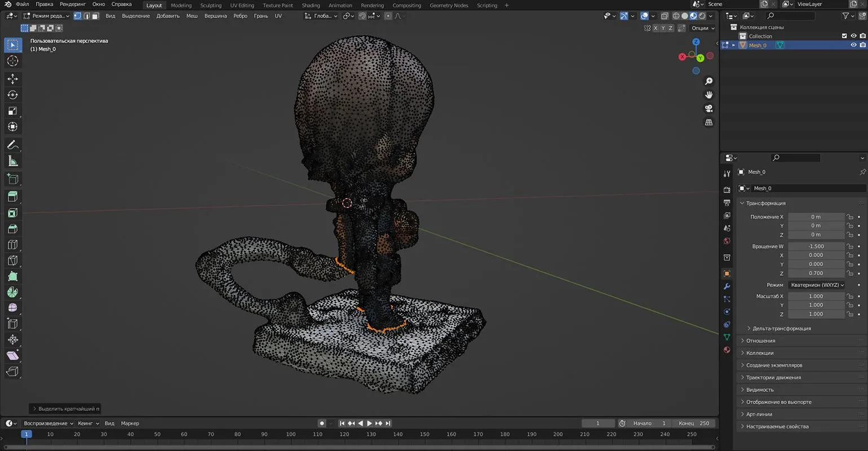The image size is (868, 451).
Task: Activate the Scale tool
Action: coord(12,111)
